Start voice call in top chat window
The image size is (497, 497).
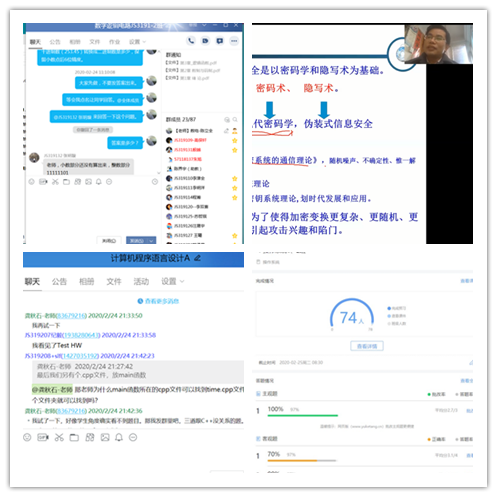(x=191, y=41)
